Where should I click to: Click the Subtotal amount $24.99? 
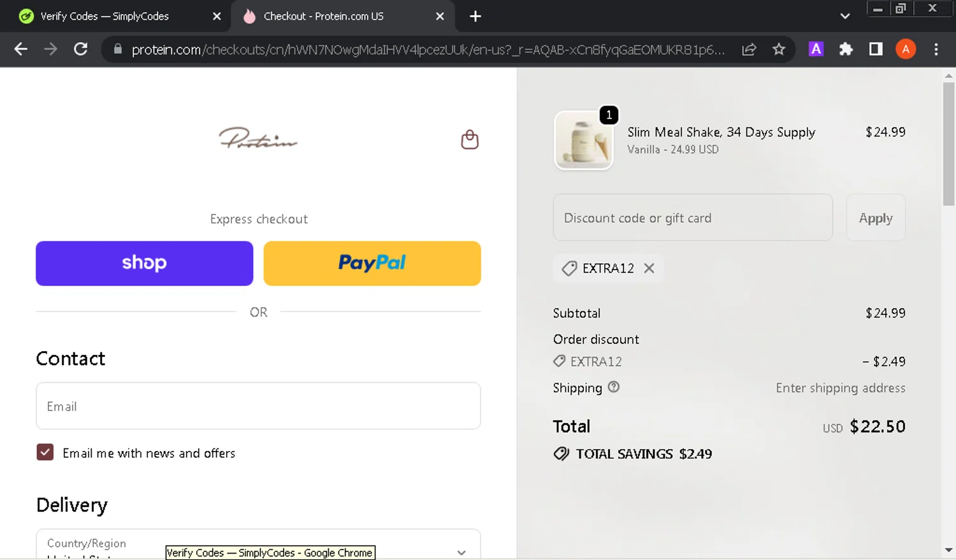click(885, 313)
